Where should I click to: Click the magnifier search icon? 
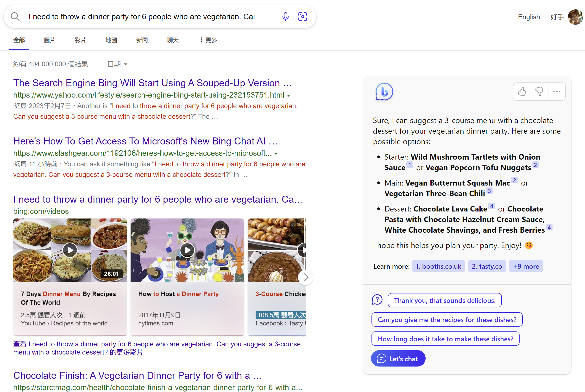[x=15, y=17]
